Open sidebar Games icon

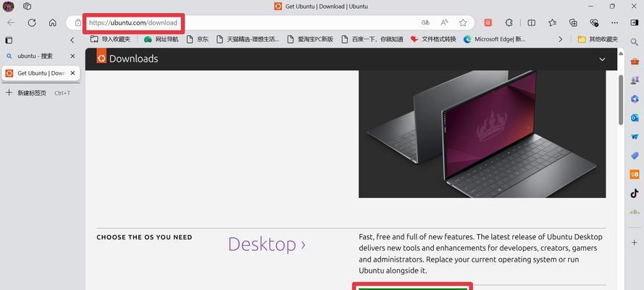click(635, 80)
